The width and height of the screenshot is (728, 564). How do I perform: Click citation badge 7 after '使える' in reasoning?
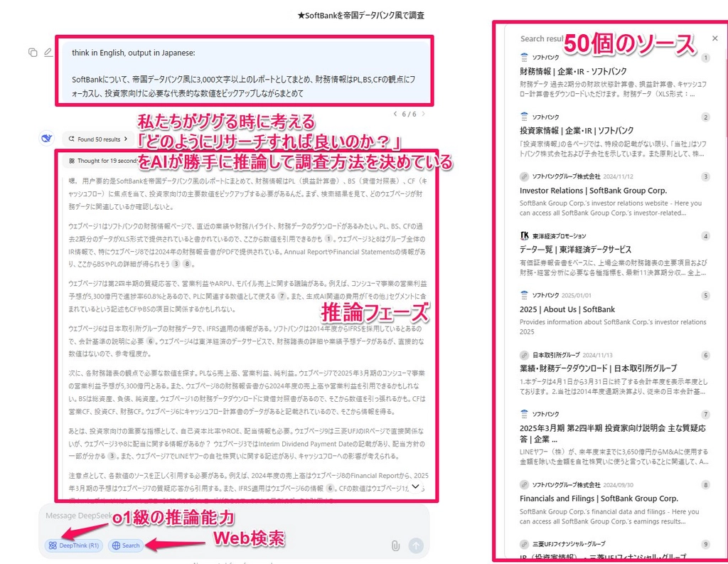point(282,296)
